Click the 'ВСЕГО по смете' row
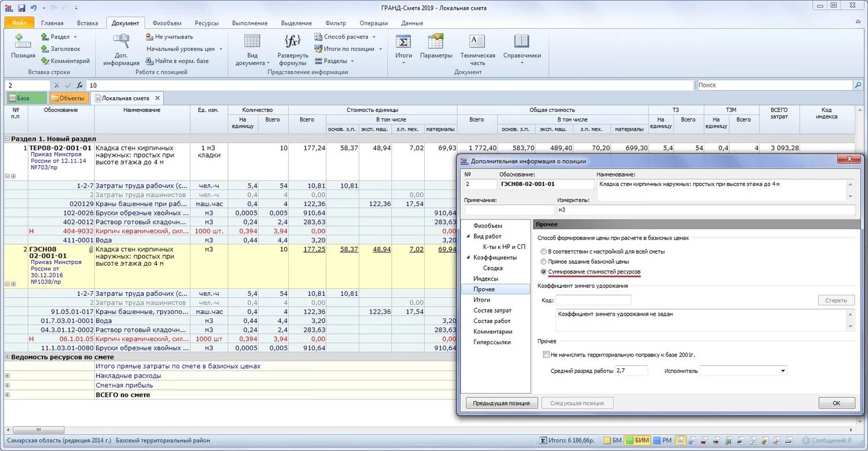868x451 pixels. tap(230, 395)
